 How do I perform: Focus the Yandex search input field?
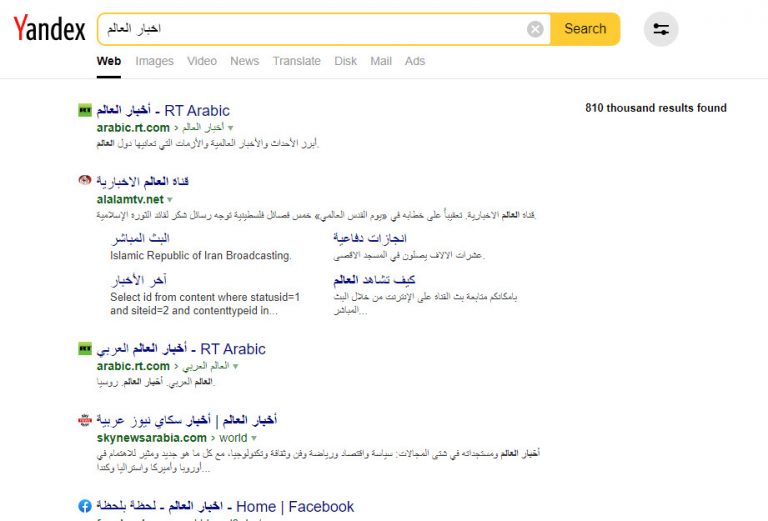click(313, 29)
